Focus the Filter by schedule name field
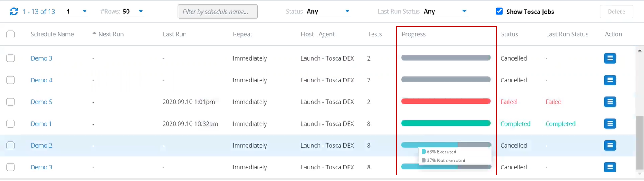The height and width of the screenshot is (181, 644). (218, 12)
